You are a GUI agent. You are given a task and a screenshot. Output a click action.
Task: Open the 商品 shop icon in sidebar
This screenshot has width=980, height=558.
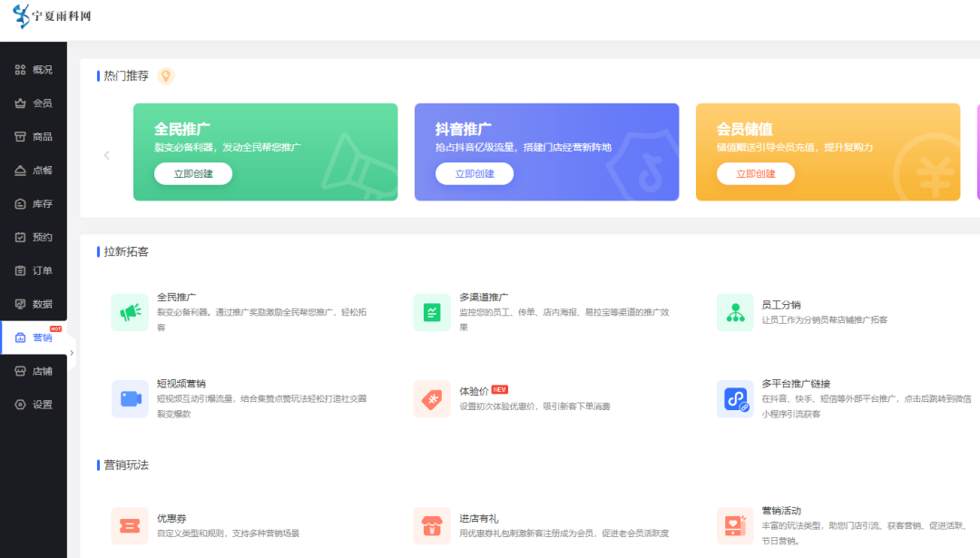pos(20,136)
